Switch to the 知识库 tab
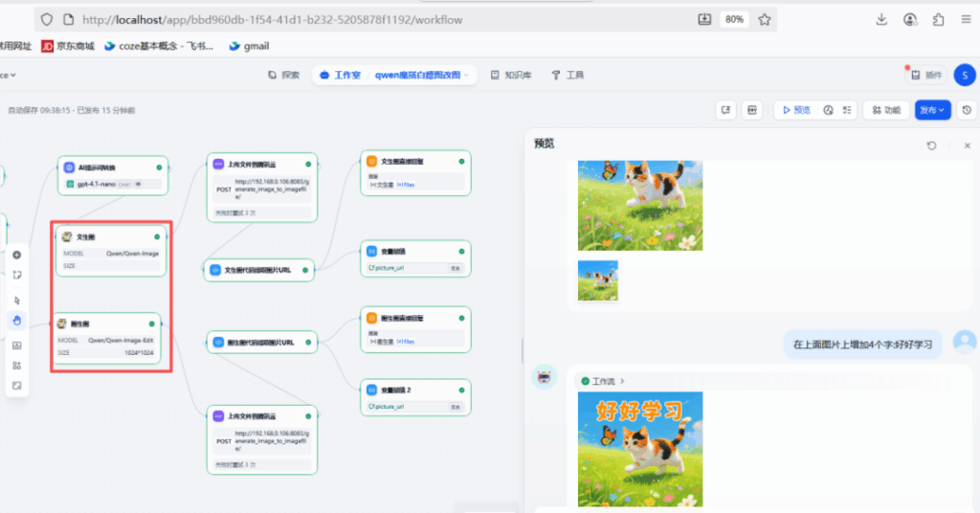980x513 pixels. [x=511, y=75]
